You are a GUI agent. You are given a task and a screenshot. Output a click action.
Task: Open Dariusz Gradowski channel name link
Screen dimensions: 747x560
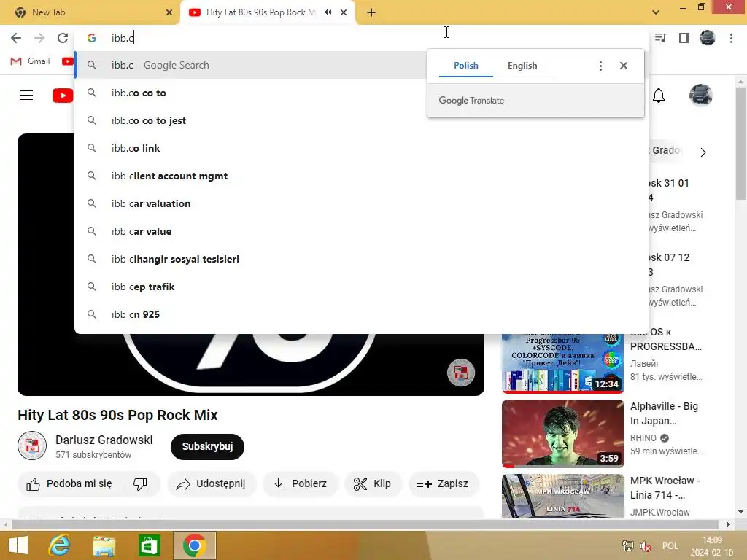click(104, 440)
